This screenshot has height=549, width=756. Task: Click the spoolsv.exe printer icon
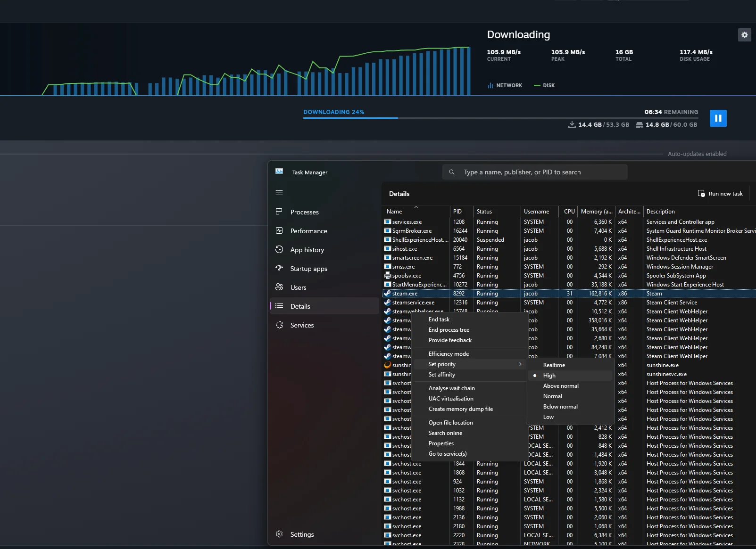point(387,276)
